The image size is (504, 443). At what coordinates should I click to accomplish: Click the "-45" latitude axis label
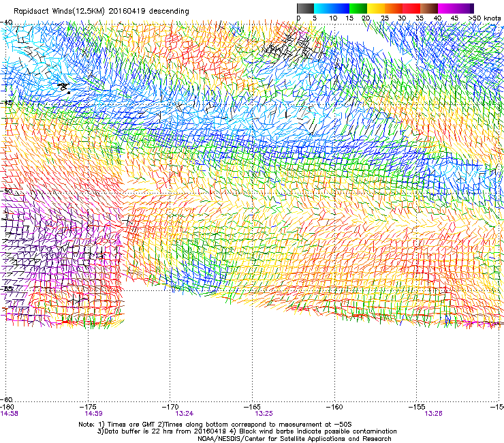(x=6, y=103)
